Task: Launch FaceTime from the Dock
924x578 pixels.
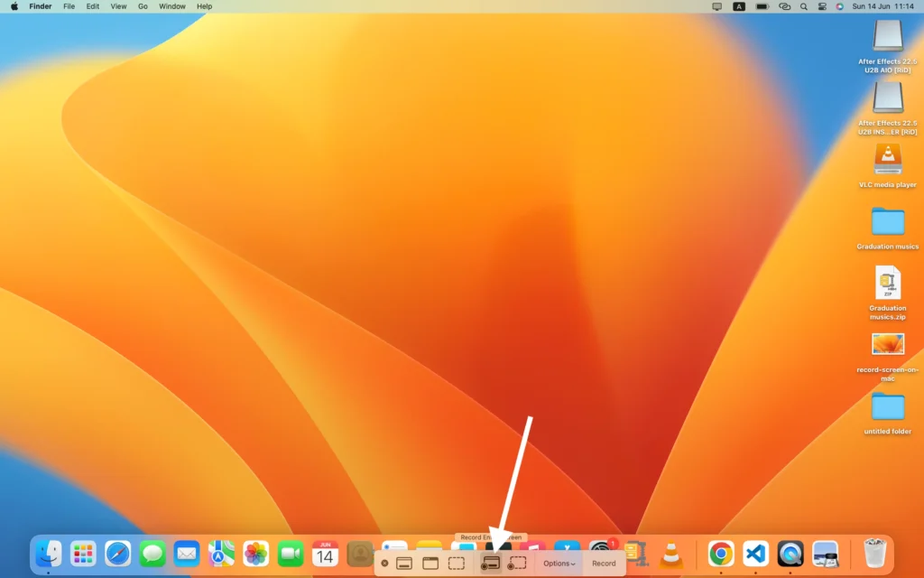Action: pos(291,555)
